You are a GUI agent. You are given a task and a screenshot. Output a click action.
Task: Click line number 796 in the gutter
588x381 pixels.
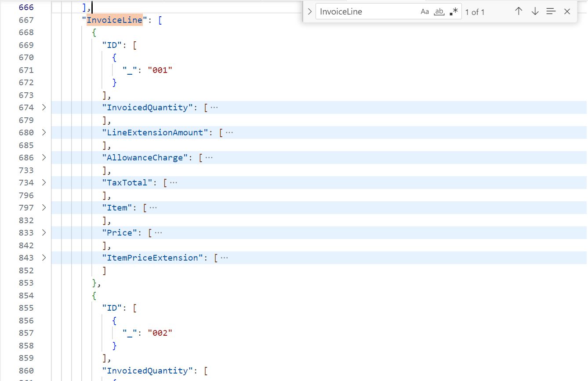pyautogui.click(x=26, y=195)
